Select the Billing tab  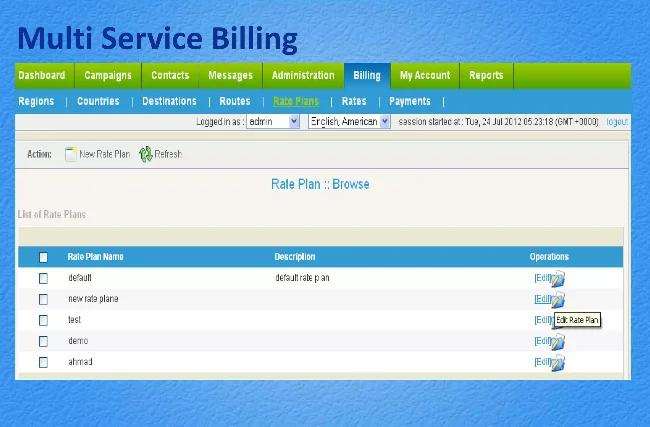[367, 75]
